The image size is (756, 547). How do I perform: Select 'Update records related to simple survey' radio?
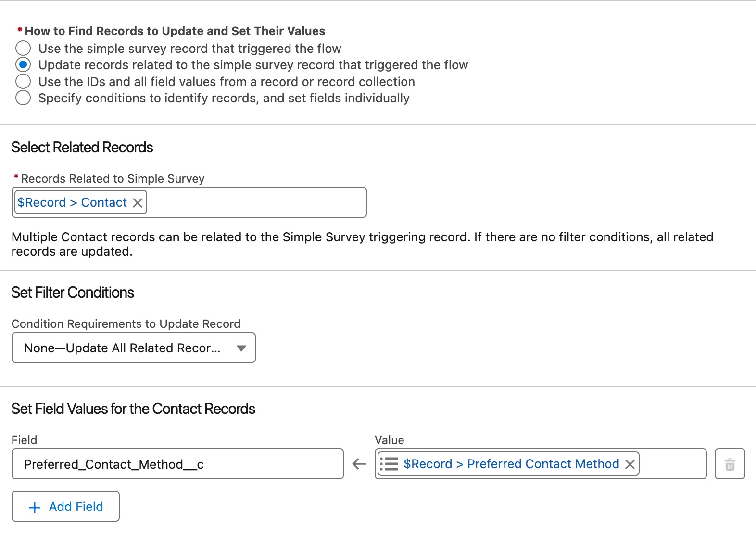(x=23, y=64)
